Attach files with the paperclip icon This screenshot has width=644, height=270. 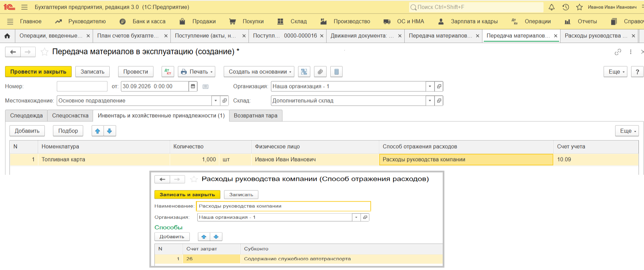point(320,72)
